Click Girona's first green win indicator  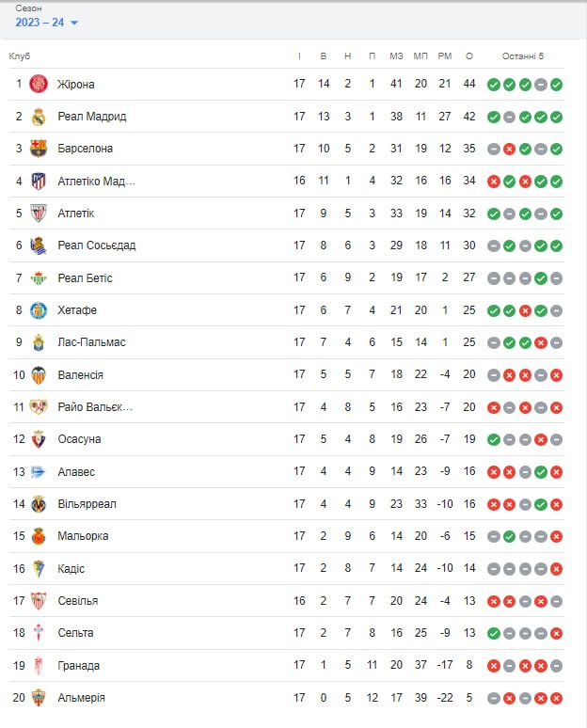coord(494,85)
